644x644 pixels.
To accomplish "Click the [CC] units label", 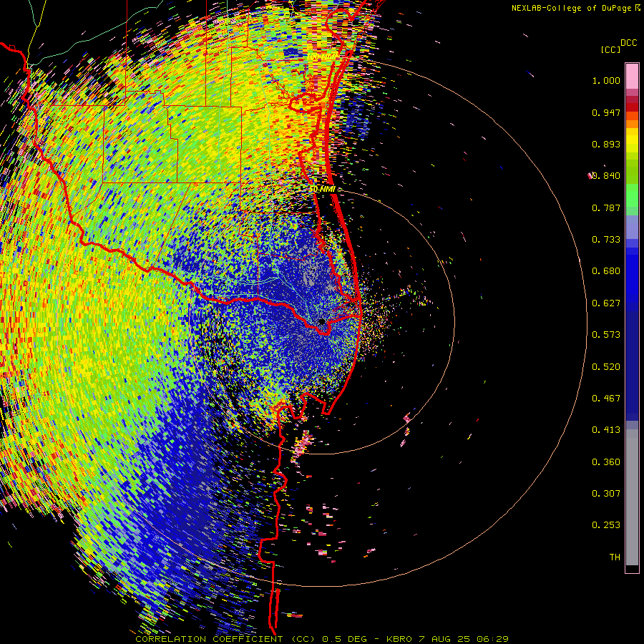I will [610, 49].
